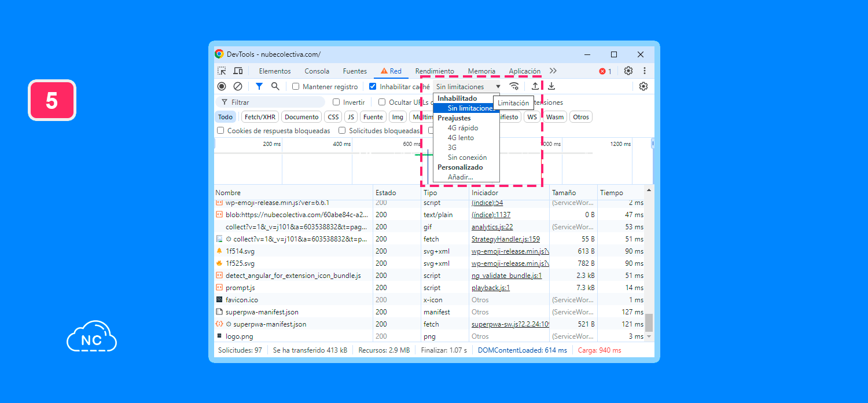The width and height of the screenshot is (868, 403).
Task: Open network search magnifier
Action: (275, 86)
